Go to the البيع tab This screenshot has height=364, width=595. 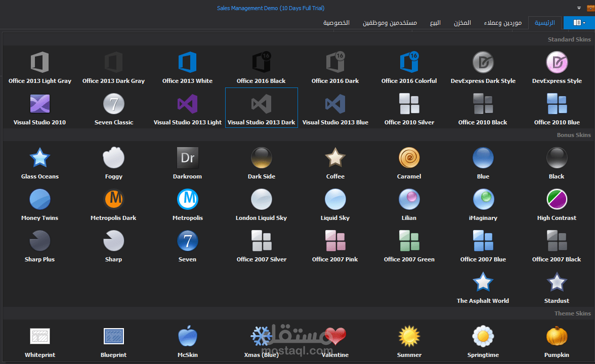coord(435,23)
